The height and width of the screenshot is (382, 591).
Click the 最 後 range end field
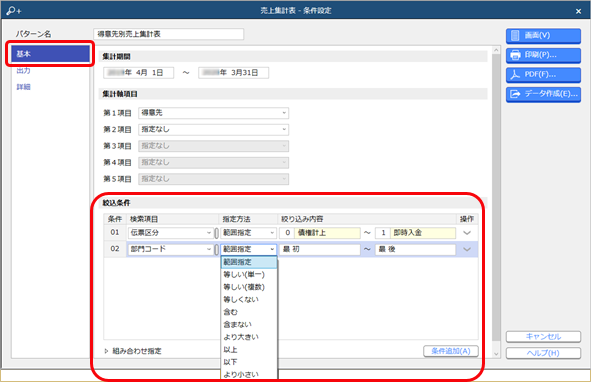(x=415, y=249)
